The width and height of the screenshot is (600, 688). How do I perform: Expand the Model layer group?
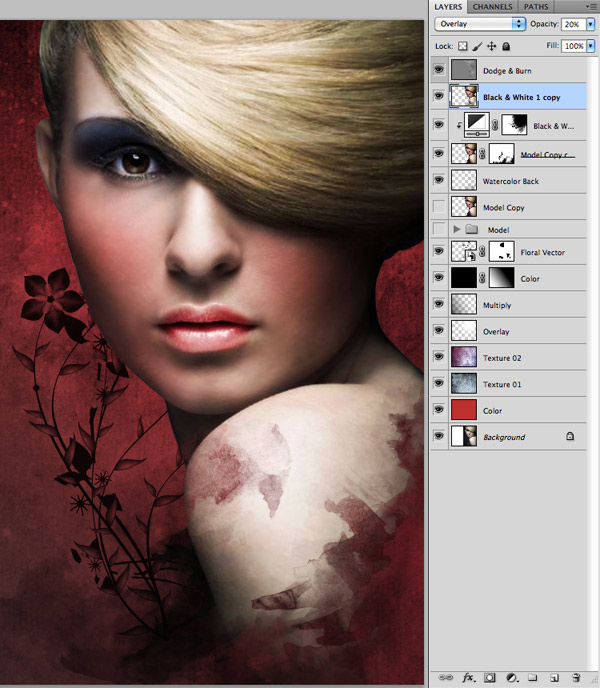click(x=457, y=229)
